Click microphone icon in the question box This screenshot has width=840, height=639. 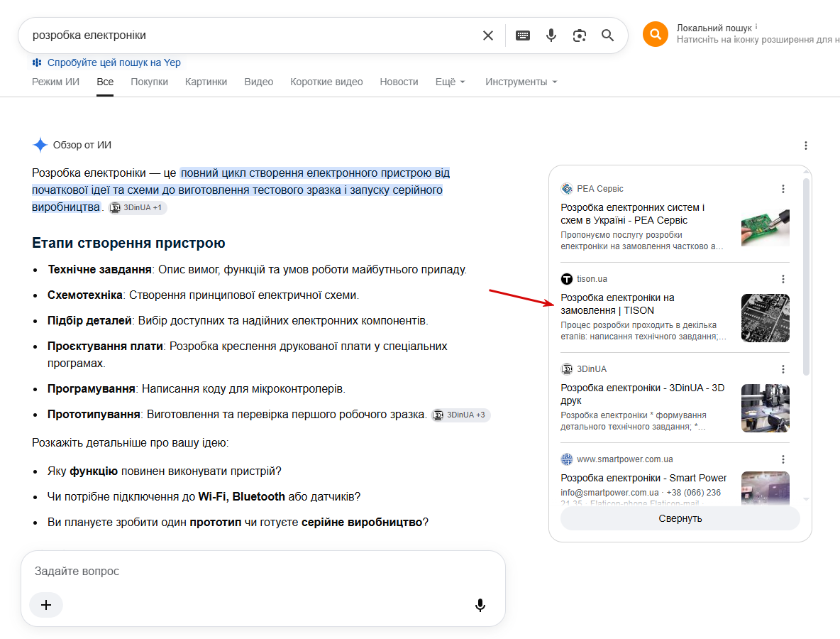click(x=480, y=605)
